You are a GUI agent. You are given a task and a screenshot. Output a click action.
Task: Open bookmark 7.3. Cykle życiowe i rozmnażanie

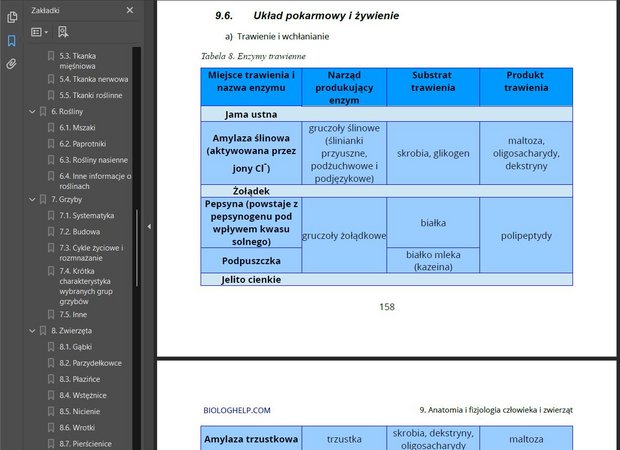pos(91,253)
